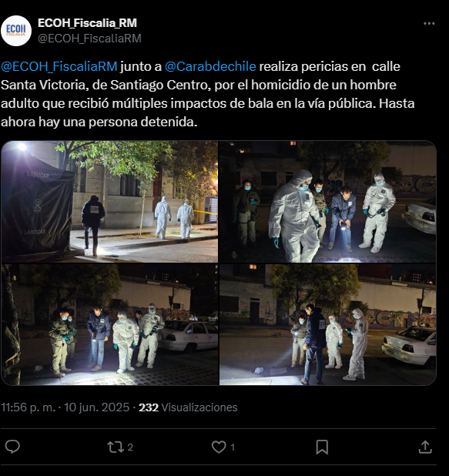Open the reply comment icon
The height and width of the screenshot is (476, 449).
tap(12, 447)
